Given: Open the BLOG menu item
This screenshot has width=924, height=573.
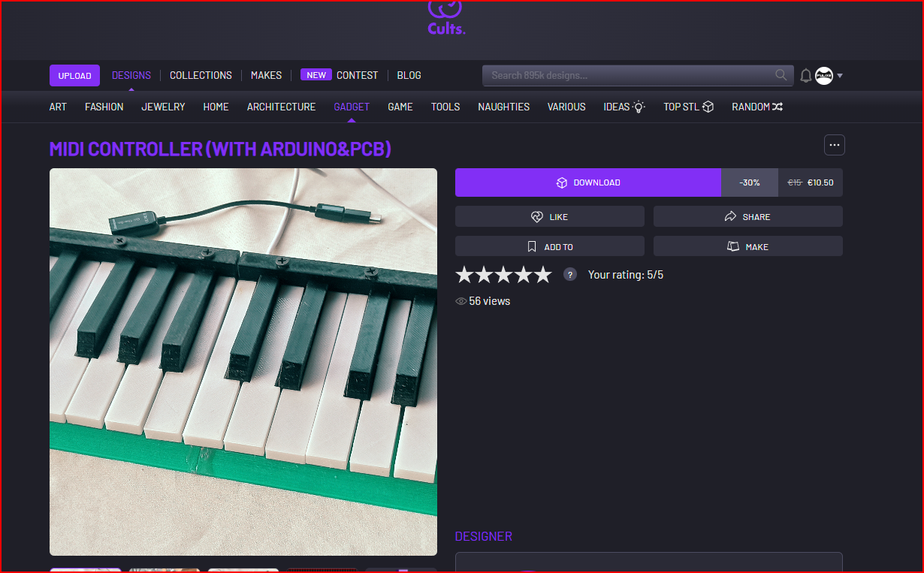Looking at the screenshot, I should point(409,75).
